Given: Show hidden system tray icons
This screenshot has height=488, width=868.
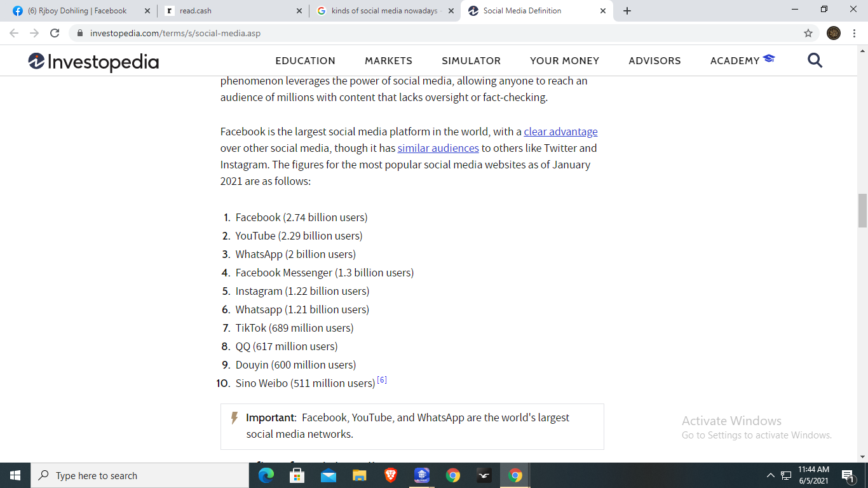Looking at the screenshot, I should [771, 475].
